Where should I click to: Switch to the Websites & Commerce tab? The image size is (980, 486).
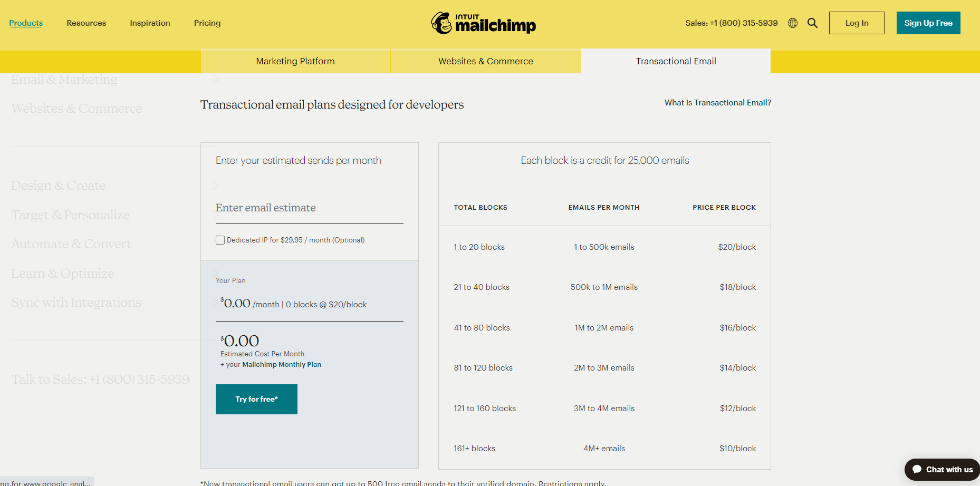485,61
